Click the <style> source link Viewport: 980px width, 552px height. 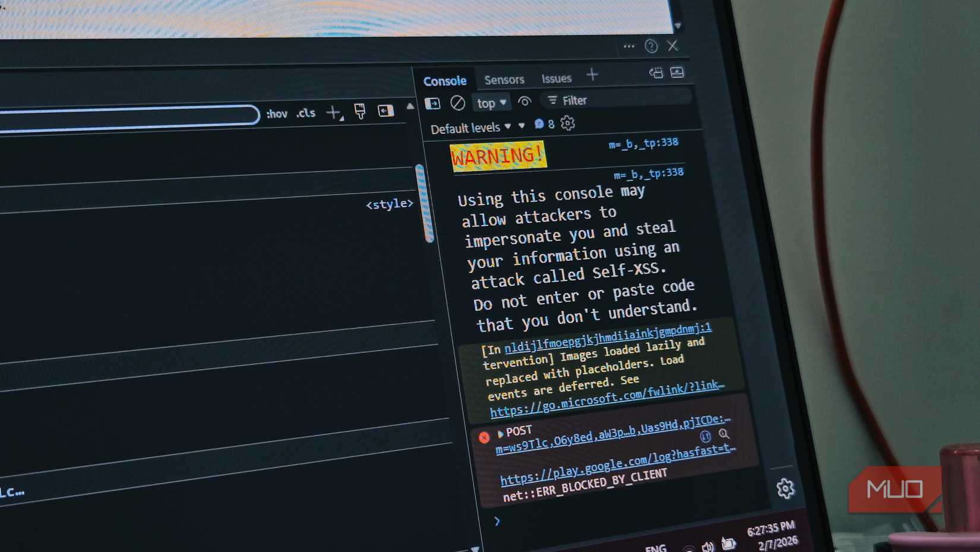point(389,204)
